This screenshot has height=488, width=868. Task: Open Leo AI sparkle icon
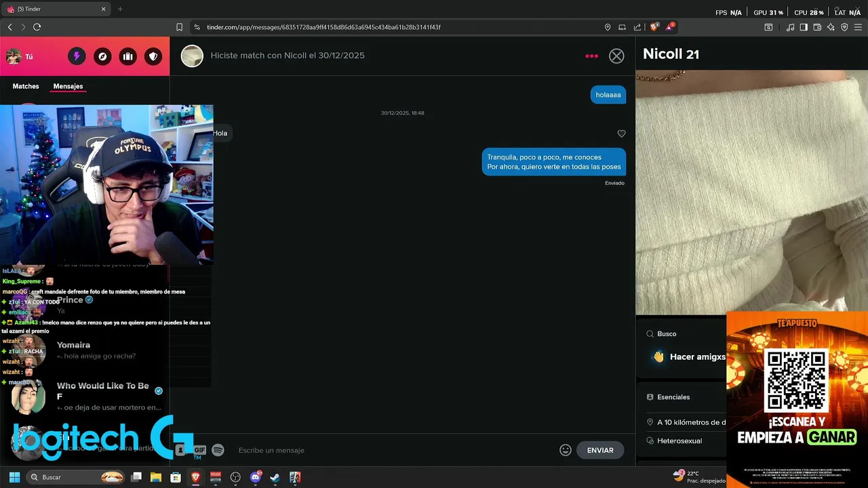pos(831,27)
